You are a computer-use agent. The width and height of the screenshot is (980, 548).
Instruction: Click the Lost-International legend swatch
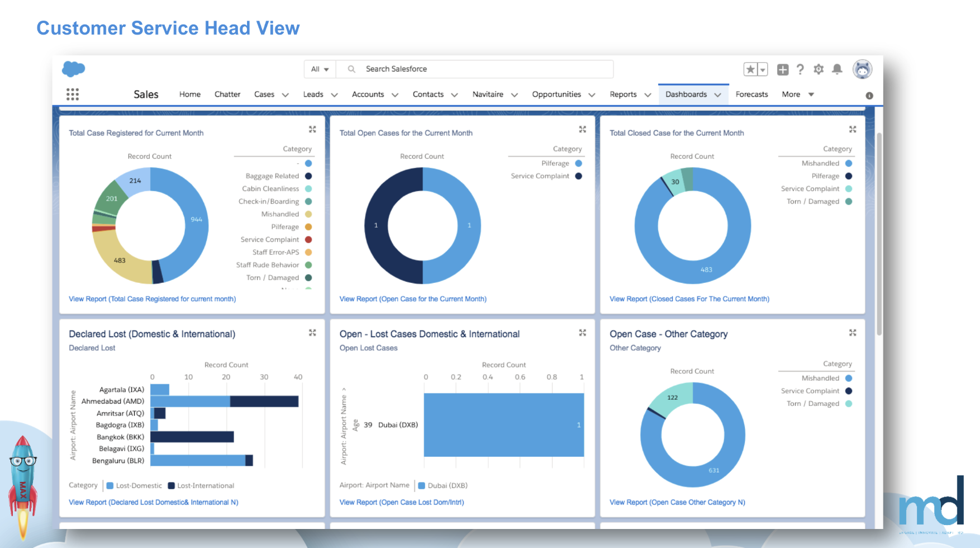pos(172,486)
